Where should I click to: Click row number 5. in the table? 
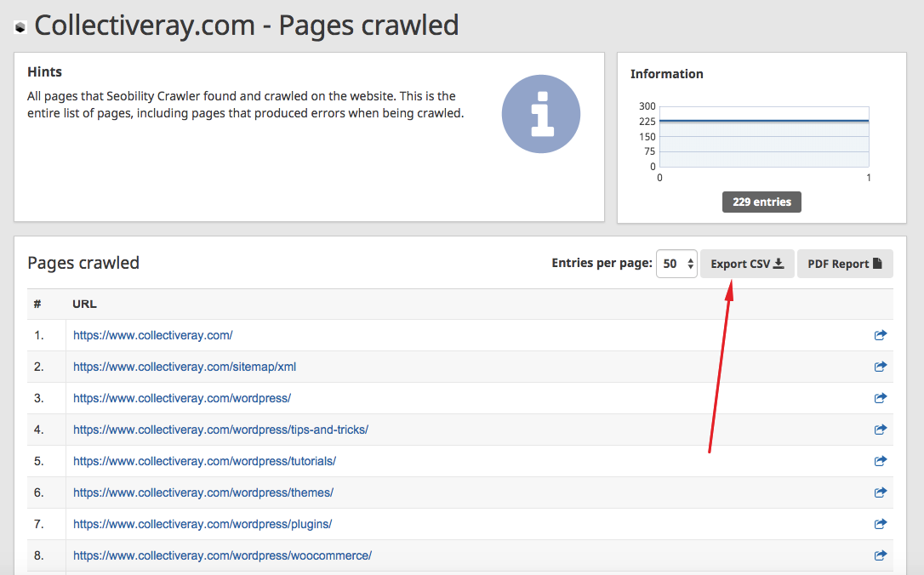tap(39, 461)
